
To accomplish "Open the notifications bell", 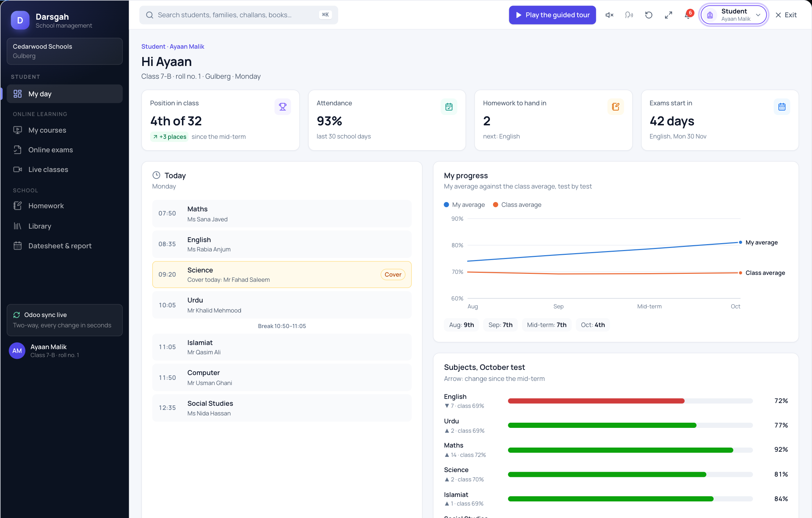I will (x=688, y=15).
